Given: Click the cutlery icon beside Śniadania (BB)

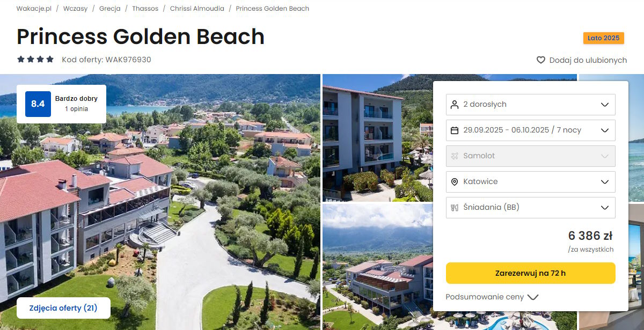Looking at the screenshot, I should point(455,207).
